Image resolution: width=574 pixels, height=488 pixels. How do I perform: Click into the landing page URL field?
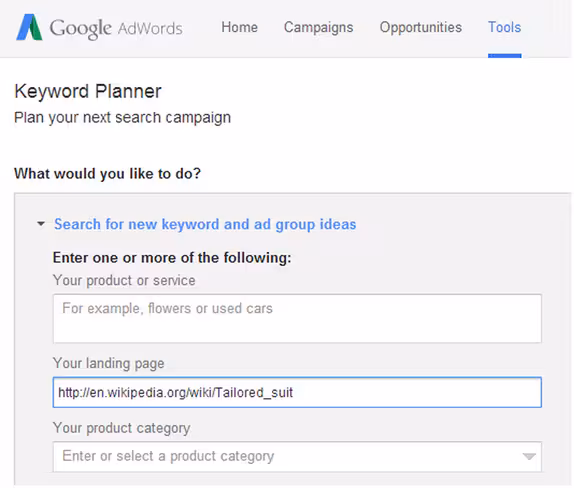[297, 392]
